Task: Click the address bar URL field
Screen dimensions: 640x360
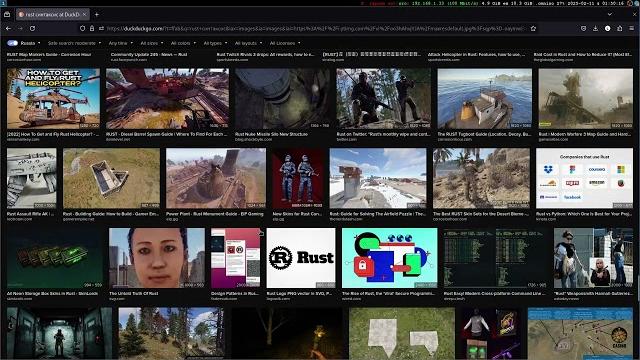Action: [314, 29]
